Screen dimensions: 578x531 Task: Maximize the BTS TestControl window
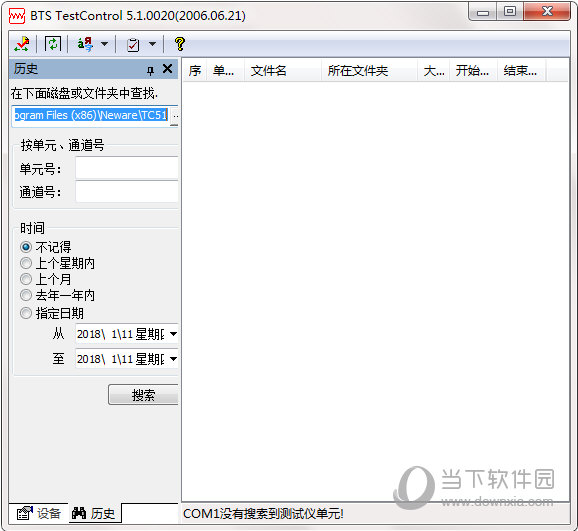click(509, 12)
